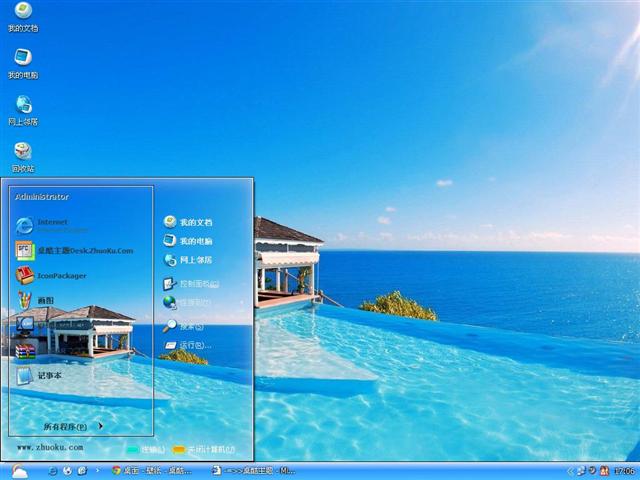Open 我的文档 desktop icon
The height and width of the screenshot is (480, 640).
coord(23,17)
